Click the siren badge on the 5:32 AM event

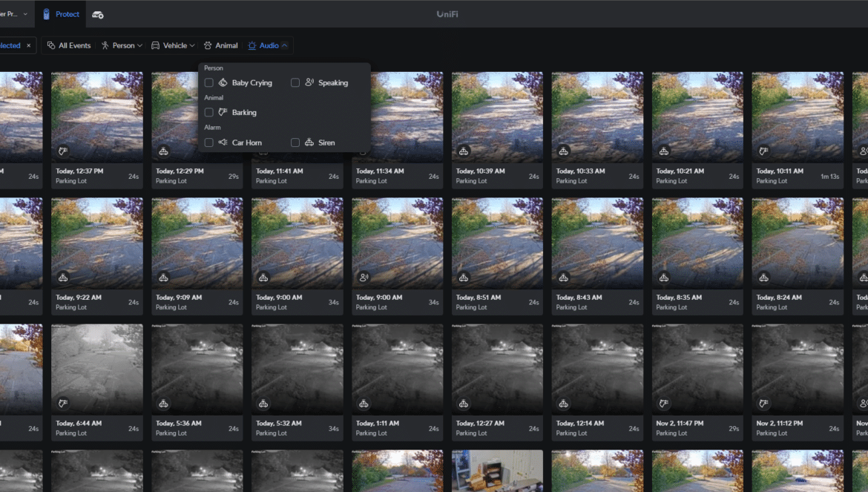tap(263, 404)
